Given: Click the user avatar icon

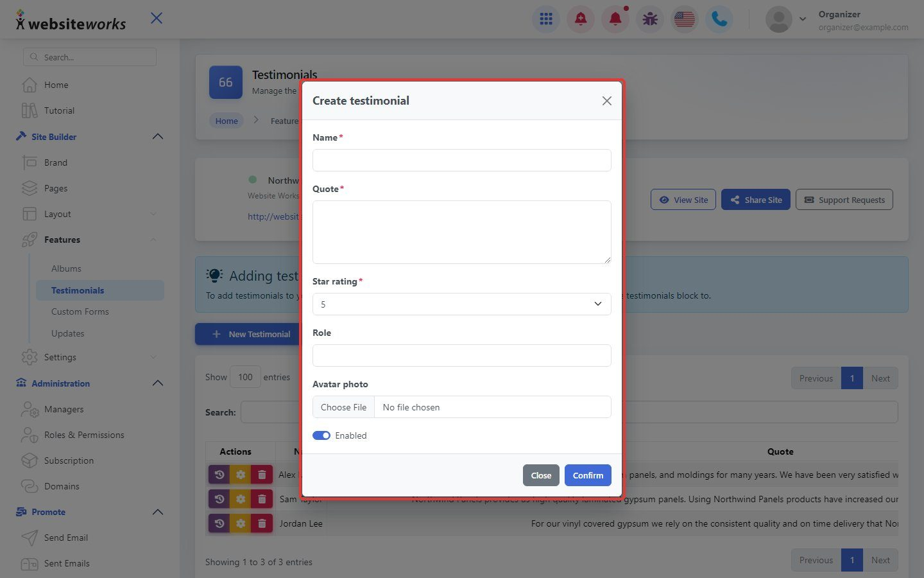Looking at the screenshot, I should coord(779,19).
